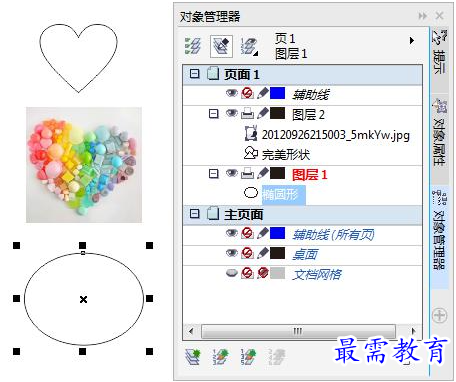
Task: Collapse the 图层 2 layer node
Action: [213, 114]
